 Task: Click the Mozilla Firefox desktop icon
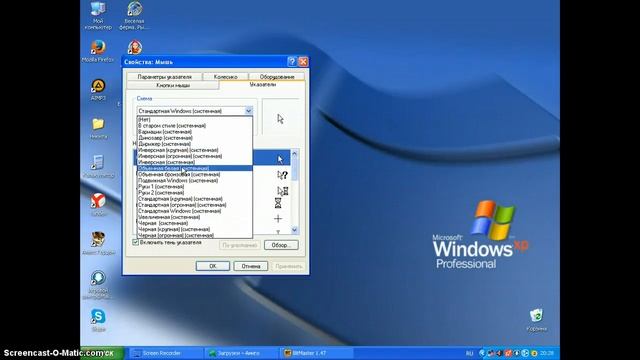pyautogui.click(x=98, y=51)
